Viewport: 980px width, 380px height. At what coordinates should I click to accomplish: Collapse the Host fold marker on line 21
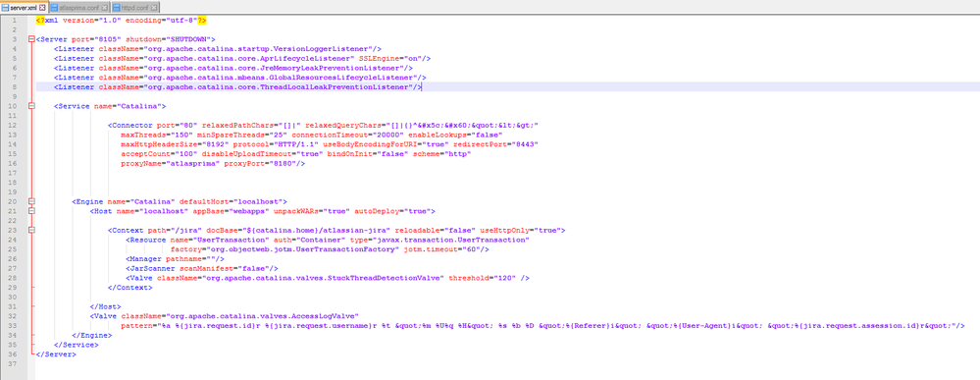[31, 211]
